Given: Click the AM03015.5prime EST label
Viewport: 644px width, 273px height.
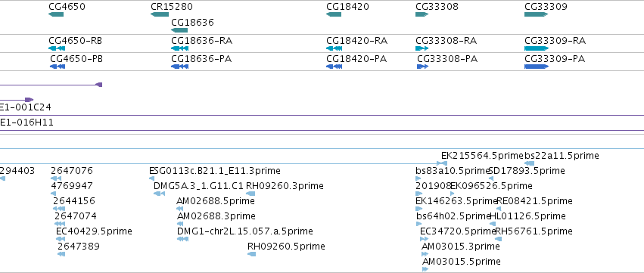Looking at the screenshot, I should pyautogui.click(x=462, y=262).
